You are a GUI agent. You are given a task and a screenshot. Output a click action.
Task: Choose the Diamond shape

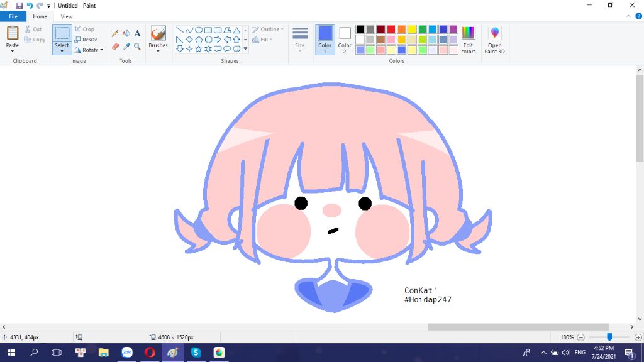(x=189, y=40)
